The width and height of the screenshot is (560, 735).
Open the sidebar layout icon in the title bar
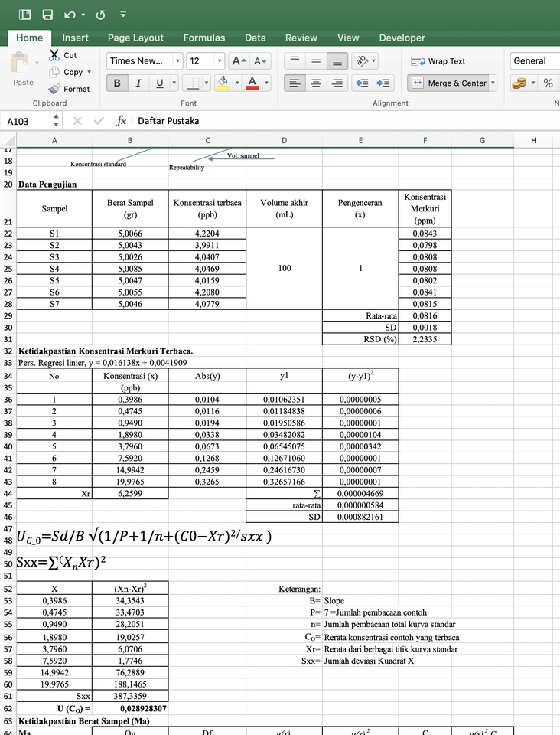(x=24, y=15)
